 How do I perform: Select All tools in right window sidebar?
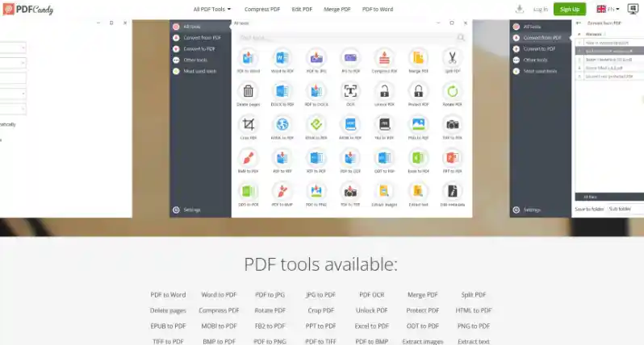(x=541, y=27)
